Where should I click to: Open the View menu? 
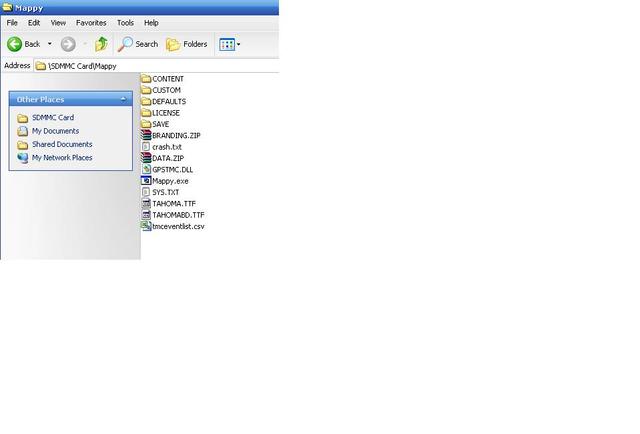click(x=58, y=23)
